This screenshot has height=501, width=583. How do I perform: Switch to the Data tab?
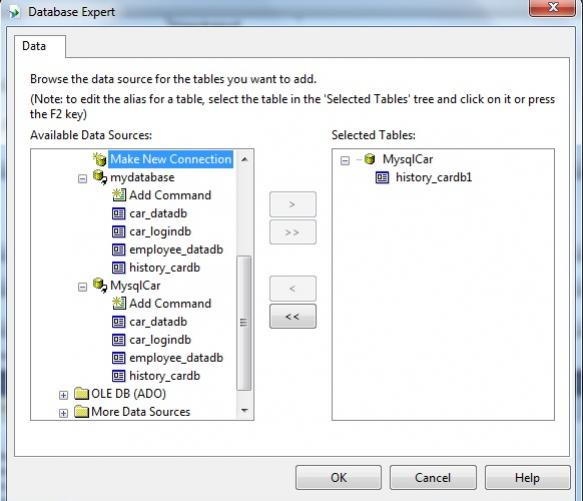click(34, 46)
